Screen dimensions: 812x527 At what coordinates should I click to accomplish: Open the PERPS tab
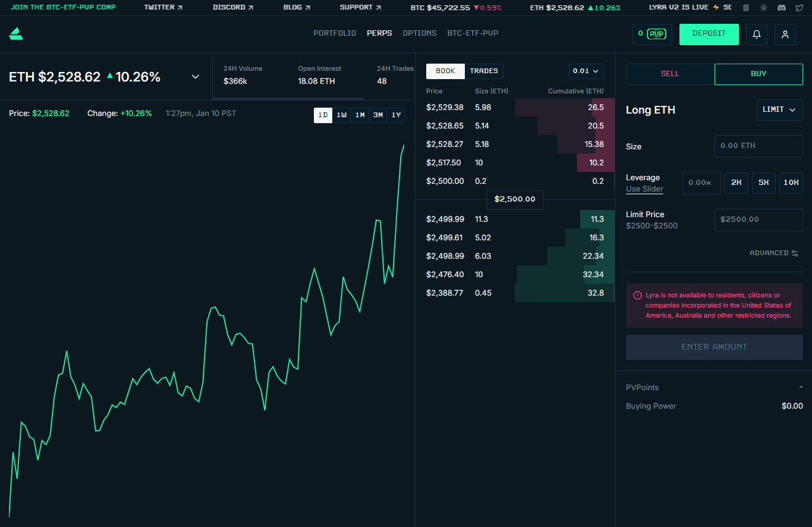click(379, 33)
